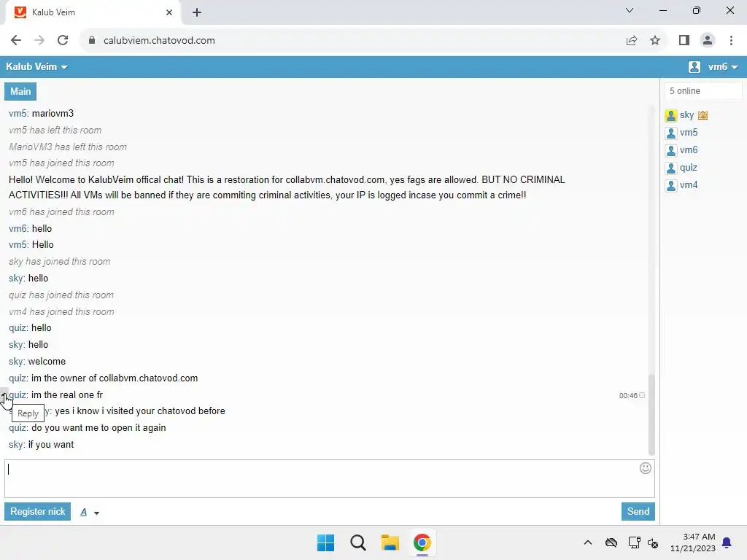
Task: Open notifications bell in taskbar
Action: [727, 542]
